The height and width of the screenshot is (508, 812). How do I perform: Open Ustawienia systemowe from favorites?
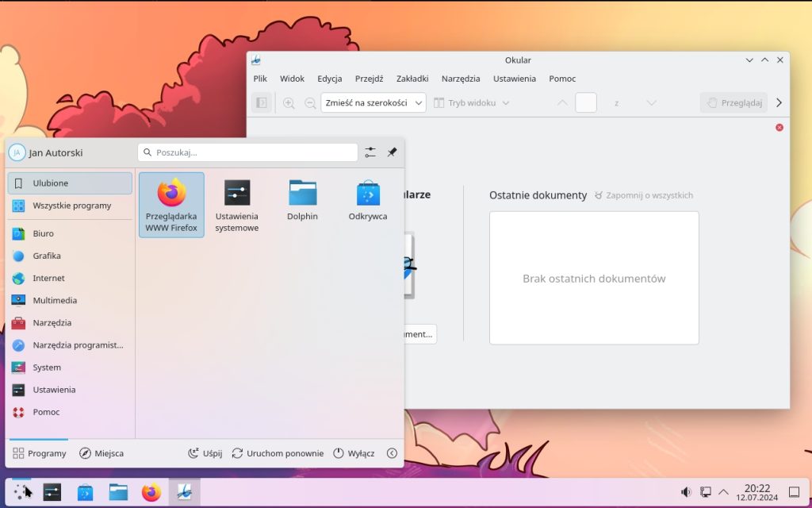tap(237, 204)
